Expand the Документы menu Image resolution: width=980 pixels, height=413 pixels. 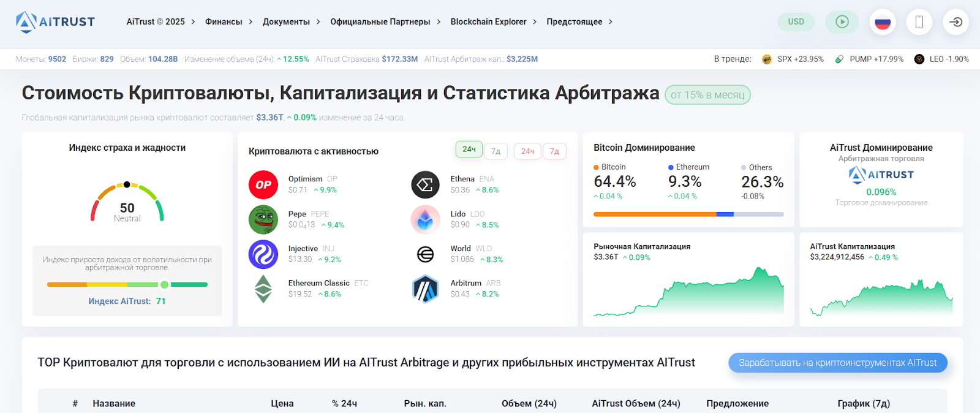[292, 22]
